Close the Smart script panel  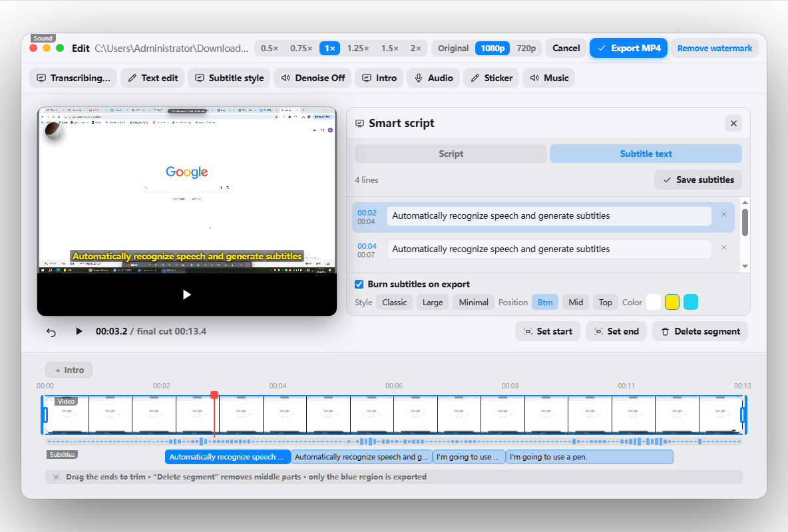pyautogui.click(x=733, y=123)
